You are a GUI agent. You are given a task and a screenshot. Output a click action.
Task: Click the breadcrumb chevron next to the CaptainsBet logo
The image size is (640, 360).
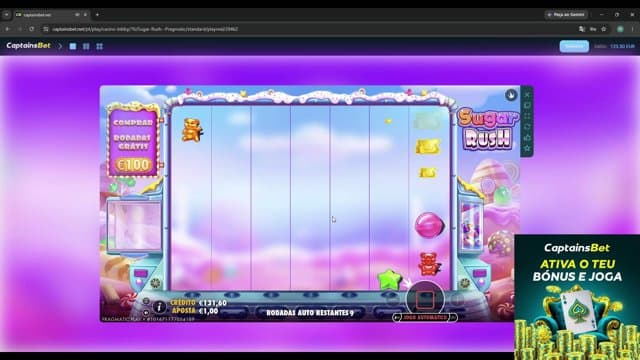[60, 47]
